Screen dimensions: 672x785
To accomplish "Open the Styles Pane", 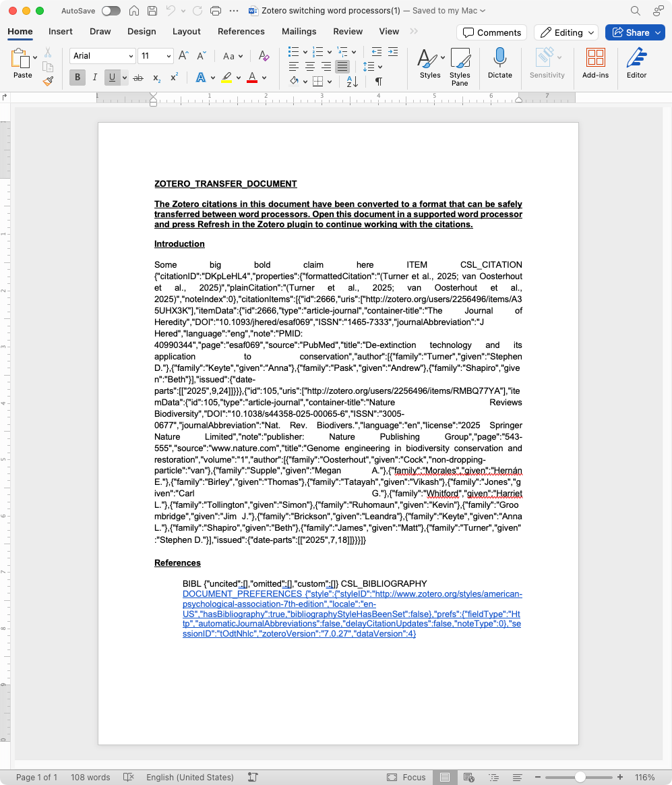I will 460,67.
